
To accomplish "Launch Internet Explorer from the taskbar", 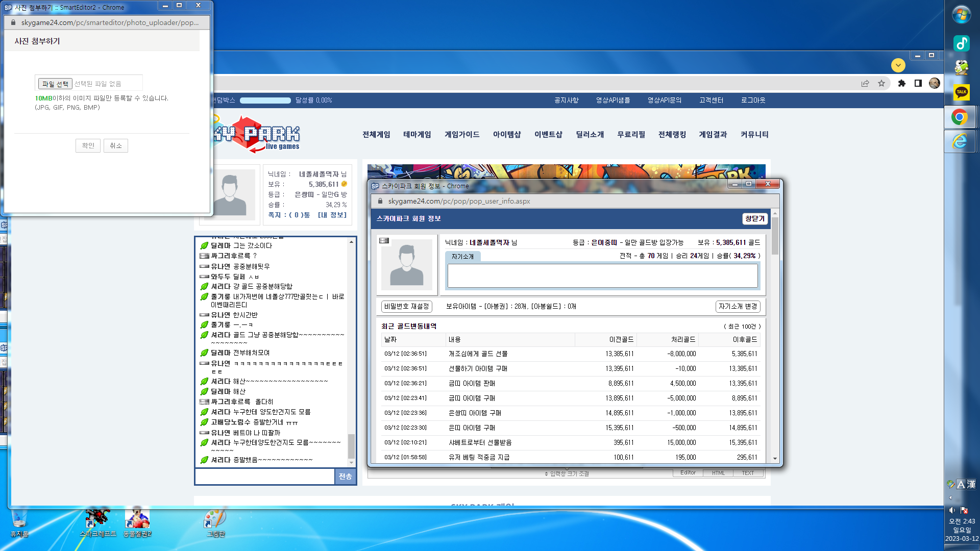I will point(960,141).
